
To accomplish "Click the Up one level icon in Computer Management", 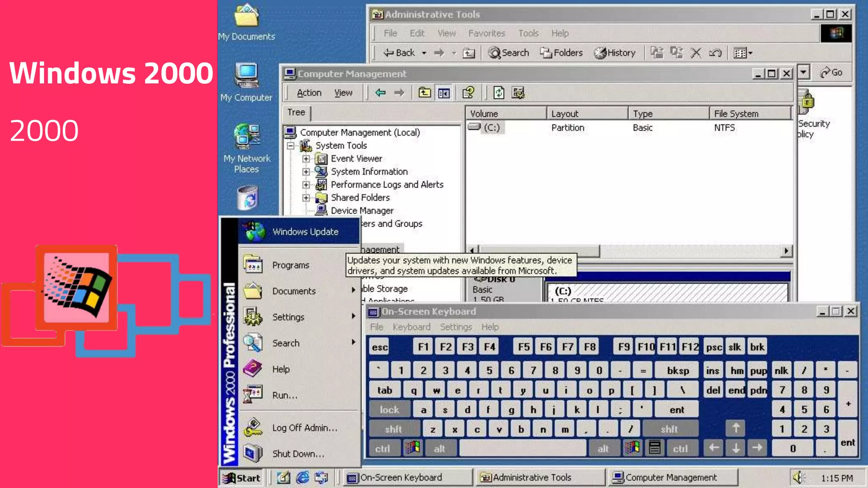I will point(424,93).
